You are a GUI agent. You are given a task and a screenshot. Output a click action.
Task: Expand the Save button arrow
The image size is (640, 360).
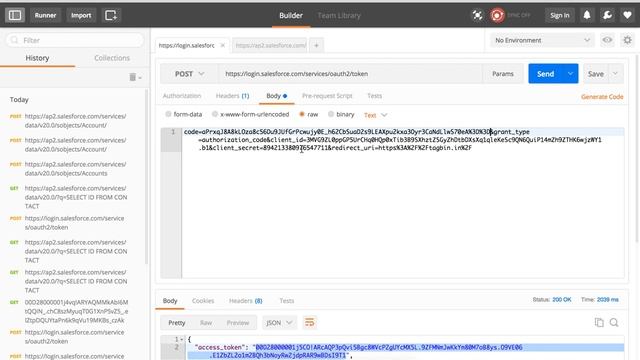click(615, 73)
